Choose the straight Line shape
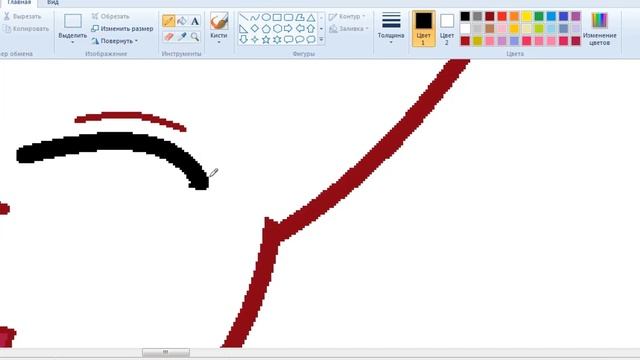This screenshot has width=640, height=360. (x=244, y=18)
